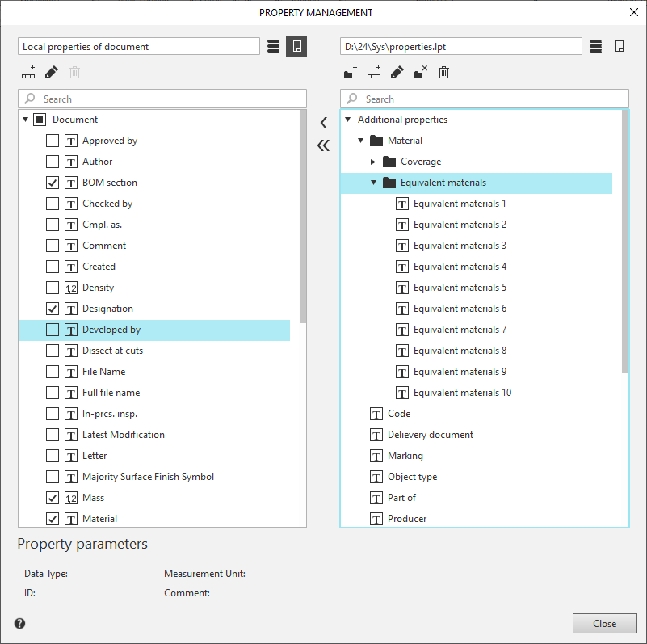Click the double left arrow transfer-all icon
This screenshot has width=647, height=644.
[323, 145]
